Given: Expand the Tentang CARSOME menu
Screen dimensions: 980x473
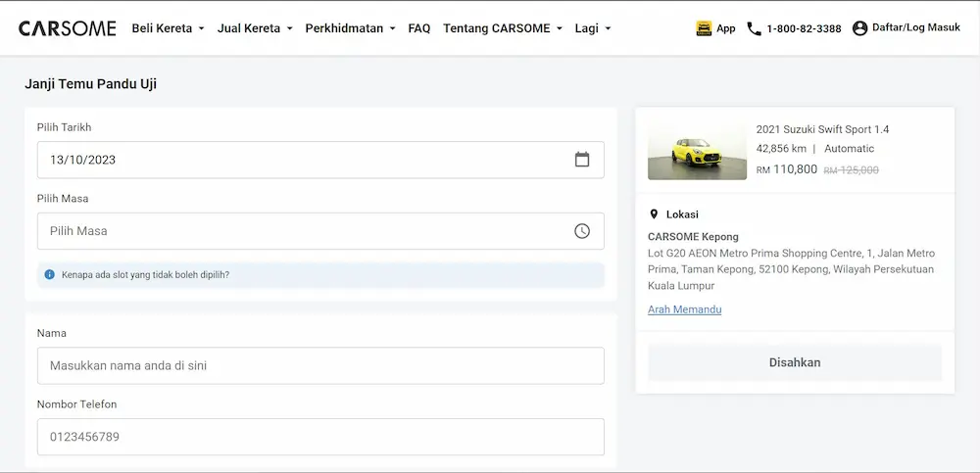Looking at the screenshot, I should (503, 28).
